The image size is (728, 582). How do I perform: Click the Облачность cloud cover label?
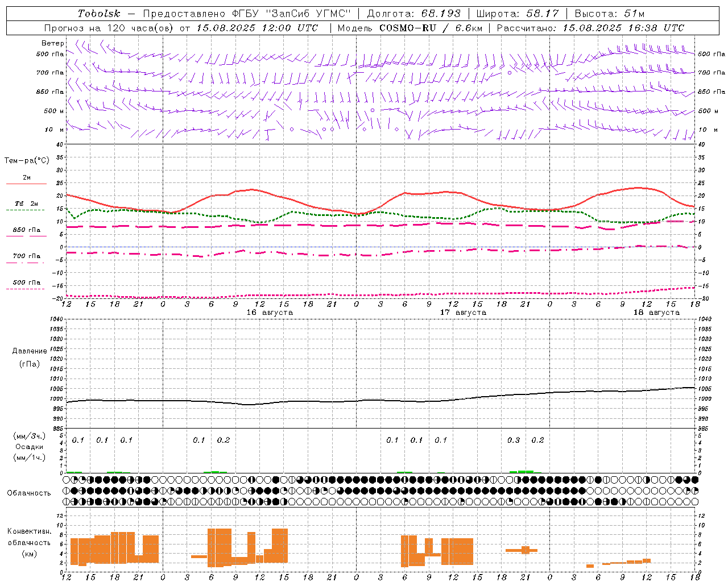29,493
